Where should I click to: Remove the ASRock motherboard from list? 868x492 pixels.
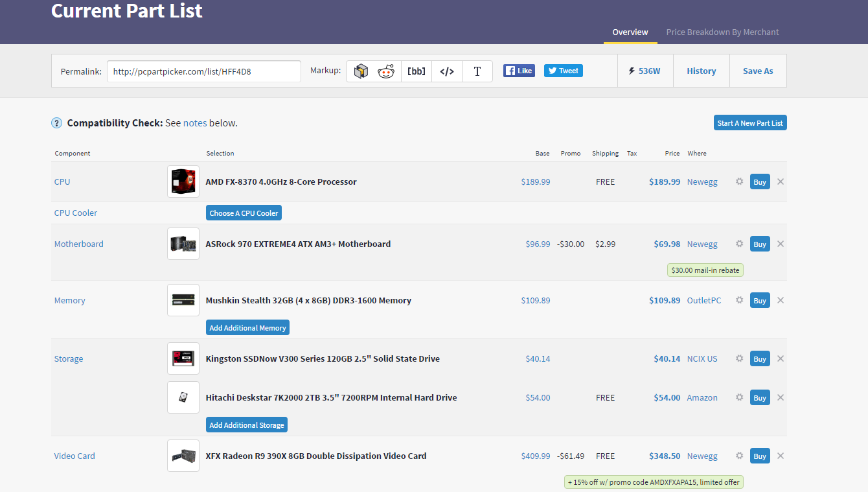(781, 244)
